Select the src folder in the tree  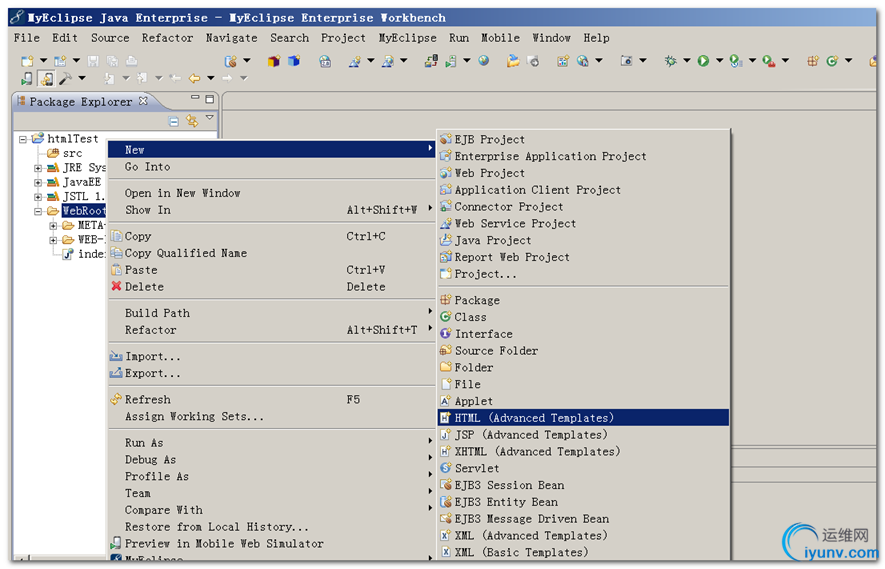pos(72,153)
